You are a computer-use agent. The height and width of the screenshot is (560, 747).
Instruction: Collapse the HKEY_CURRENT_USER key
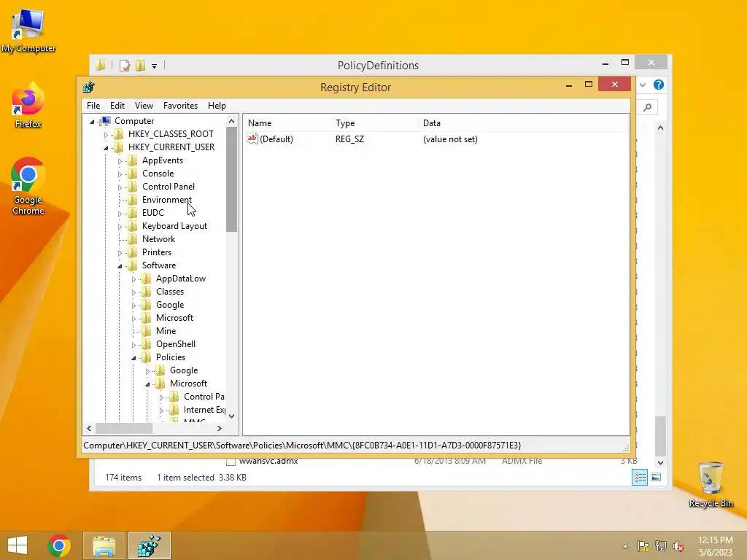[106, 148]
